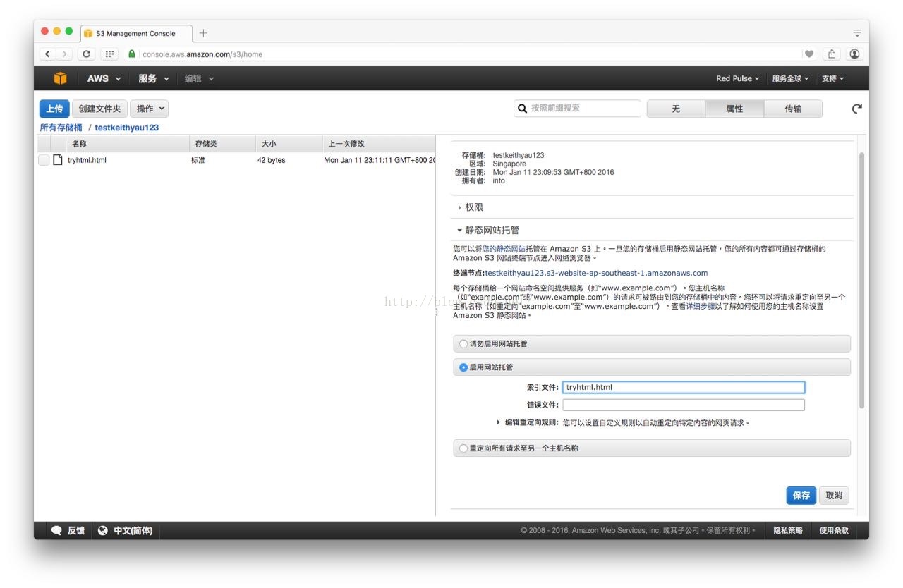Viewport: 903px width, 588px height.
Task: Sort by the 大小 column header
Action: 289,144
